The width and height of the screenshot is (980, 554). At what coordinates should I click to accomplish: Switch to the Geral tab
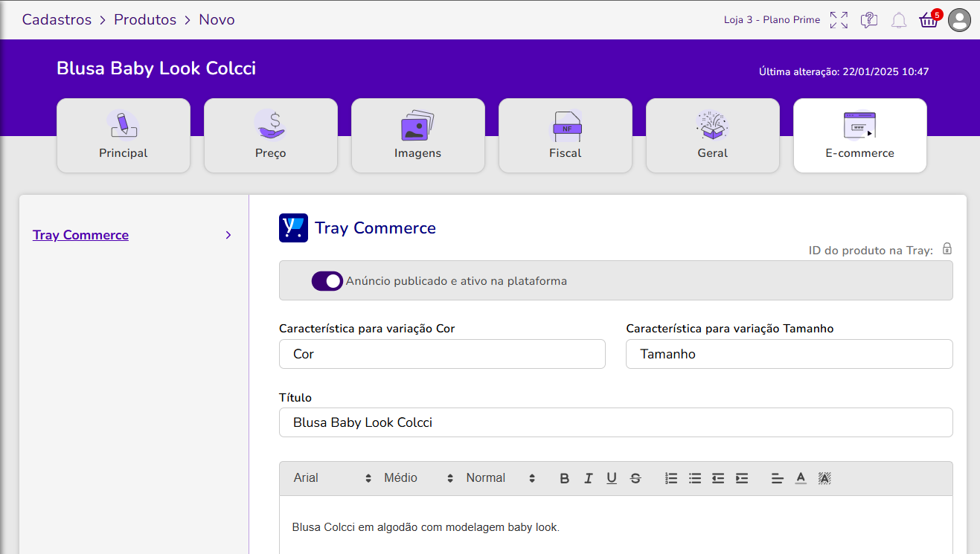(713, 135)
